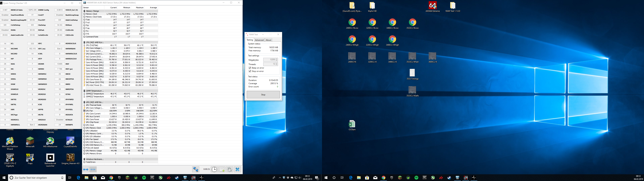Click the Spotify icon in left taskbar

click(x=144, y=178)
